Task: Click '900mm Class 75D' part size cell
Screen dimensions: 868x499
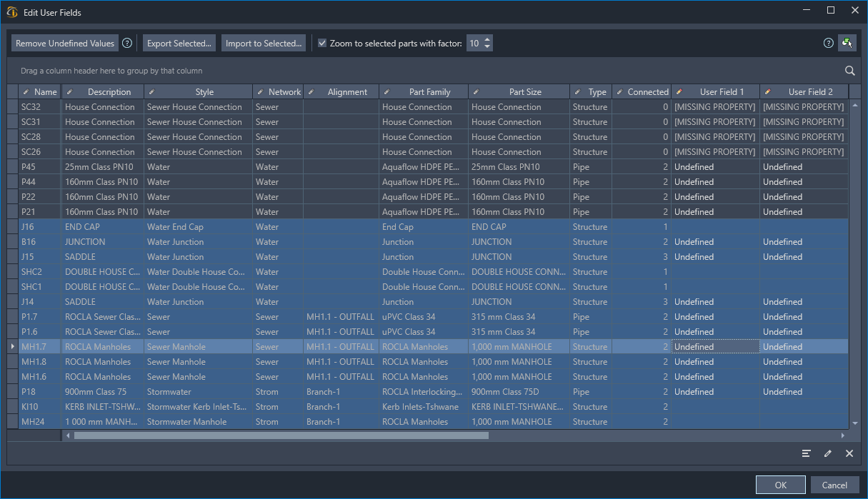Action: tap(519, 392)
